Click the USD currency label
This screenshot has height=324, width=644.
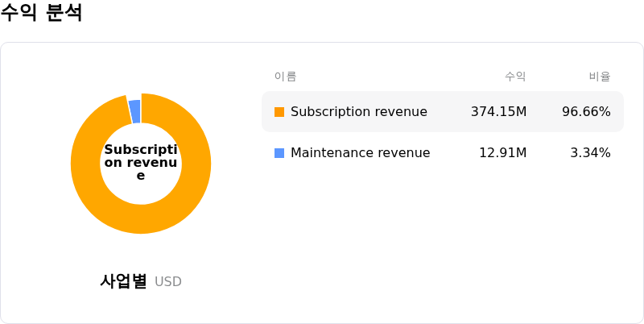tap(168, 281)
